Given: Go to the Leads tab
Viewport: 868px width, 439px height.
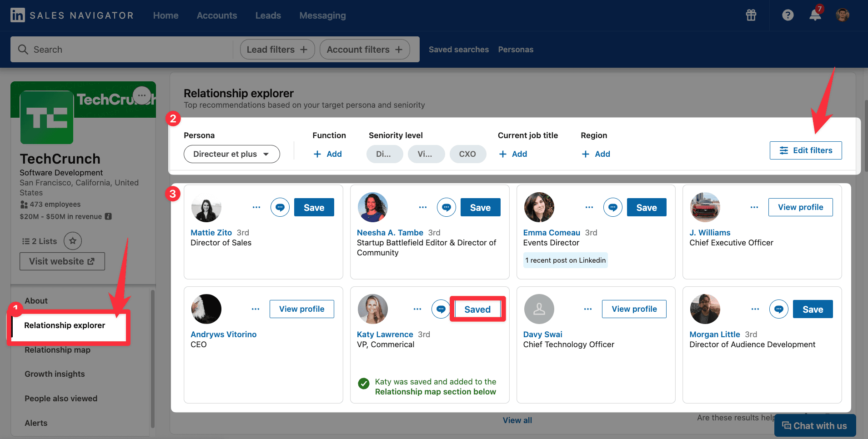Looking at the screenshot, I should point(268,15).
